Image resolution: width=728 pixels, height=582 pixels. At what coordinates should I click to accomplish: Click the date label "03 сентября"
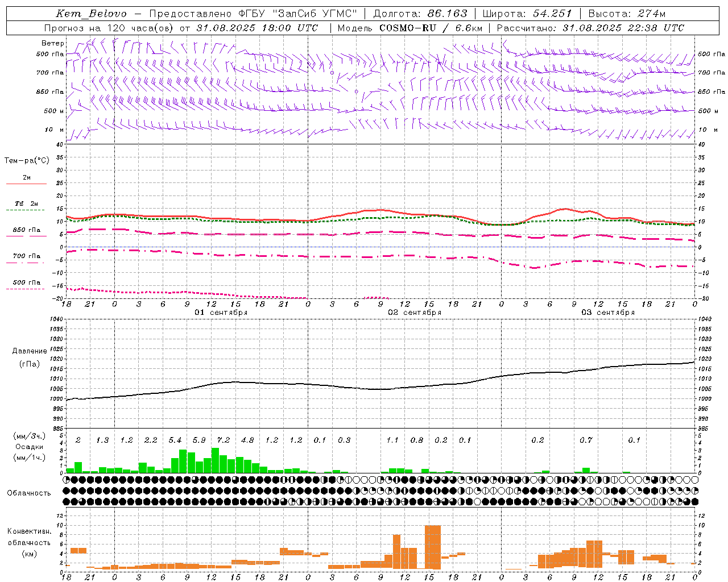(x=608, y=313)
